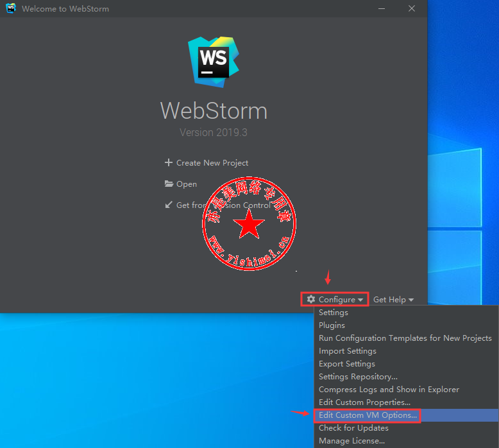Open the Get Help dropdown
The width and height of the screenshot is (499, 448).
393,300
